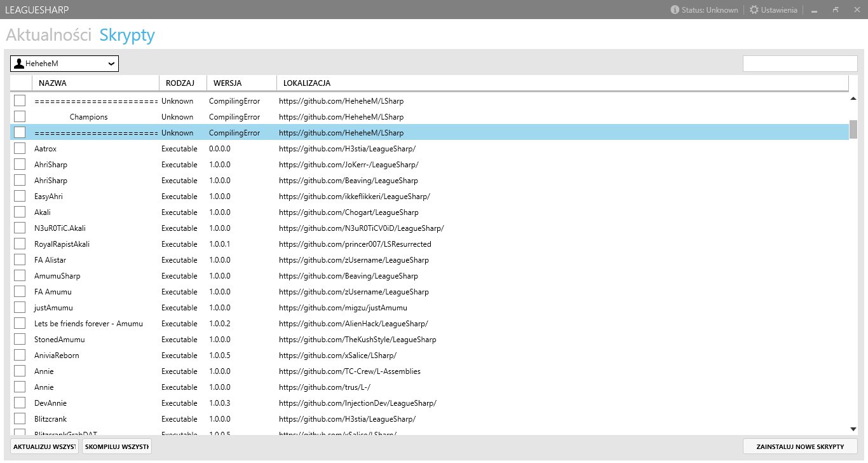The image size is (868, 463).
Task: Click Zainstaluj nowe skrypty button
Action: coord(800,446)
